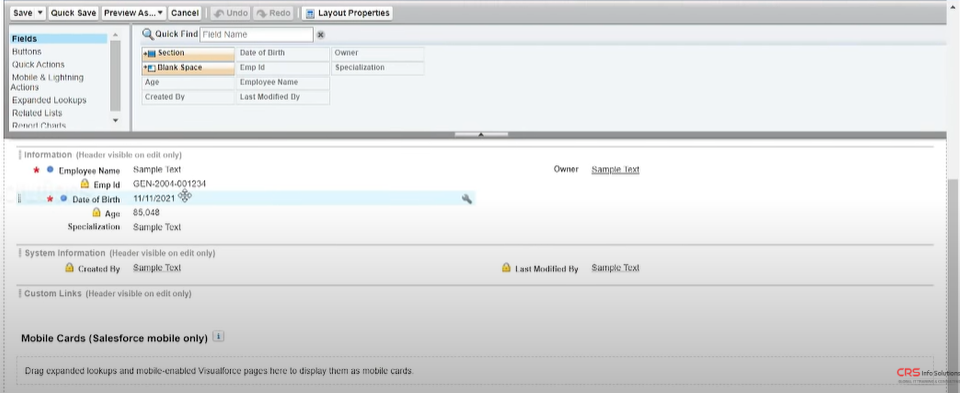Select Expanded Lookups category
Image resolution: width=960 pixels, height=393 pixels.
49,100
